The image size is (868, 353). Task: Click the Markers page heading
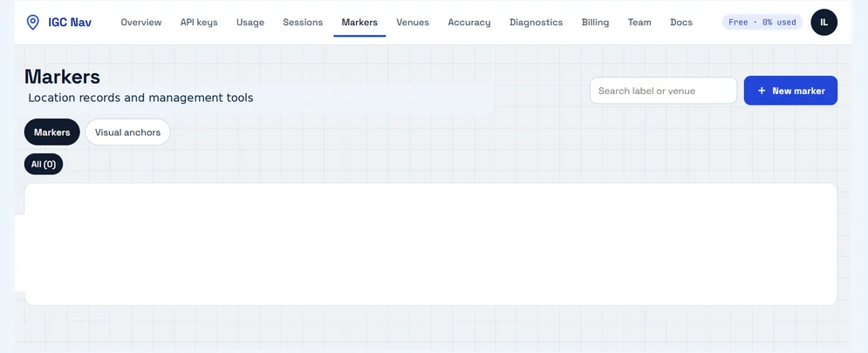point(62,77)
